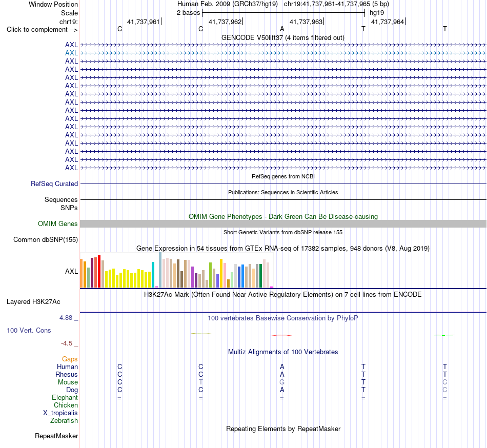The image size is (487, 448).
Task: Open 'Short Genetic Variants from dbSNP release 155'
Action: [x=283, y=232]
